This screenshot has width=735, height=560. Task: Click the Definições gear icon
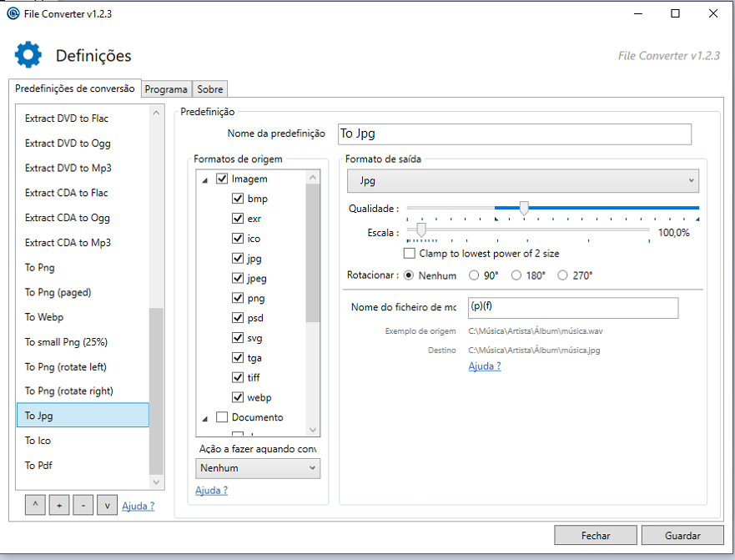[28, 55]
